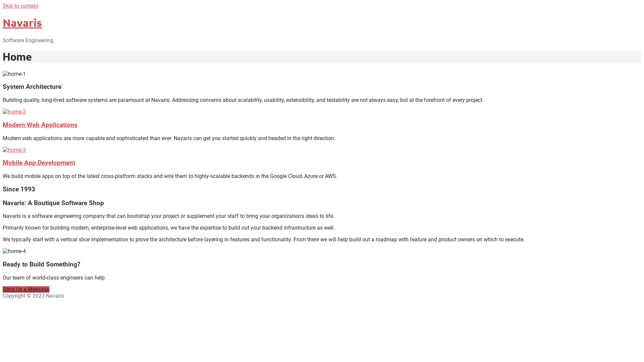This screenshot has width=644, height=362.
Task: Click paragraph mentioning Google Cloud, Azure or AWS
Action: (170, 176)
